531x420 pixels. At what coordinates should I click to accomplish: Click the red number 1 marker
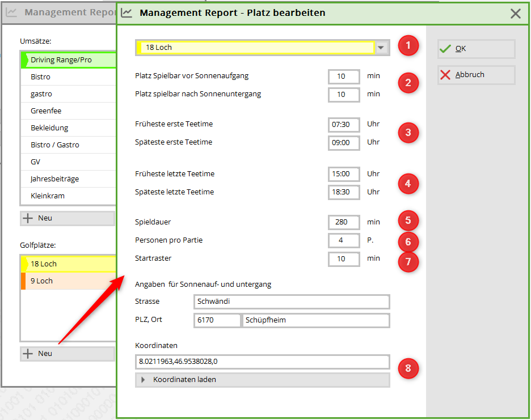click(408, 46)
